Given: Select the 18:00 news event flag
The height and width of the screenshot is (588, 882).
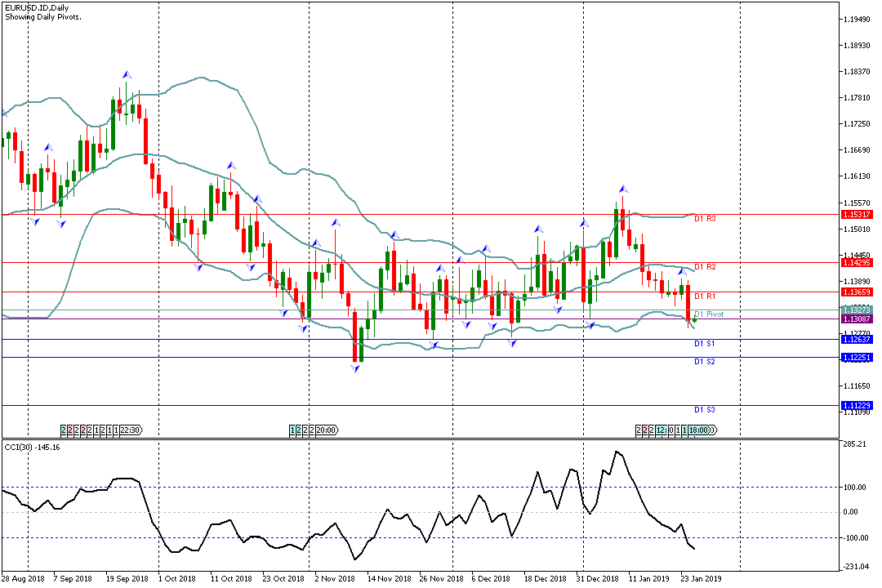Looking at the screenshot, I should [x=699, y=430].
